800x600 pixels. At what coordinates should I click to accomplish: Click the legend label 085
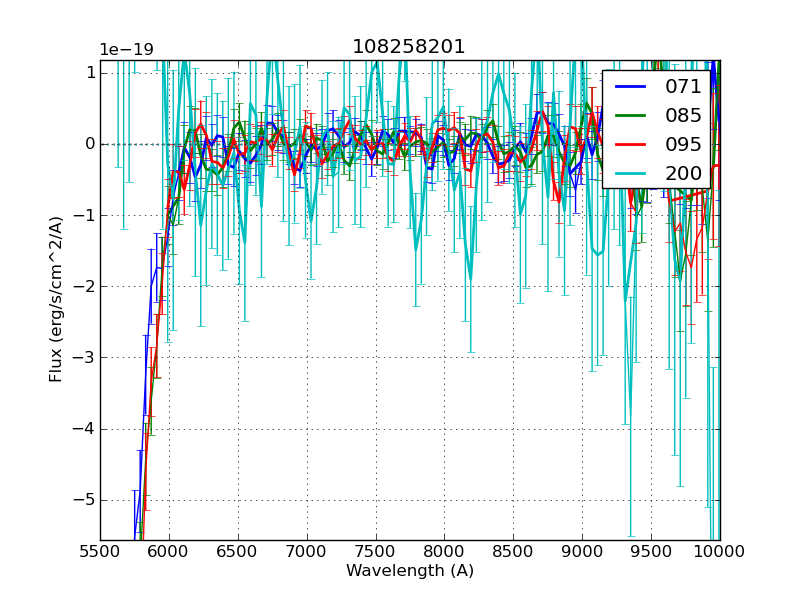pos(683,116)
